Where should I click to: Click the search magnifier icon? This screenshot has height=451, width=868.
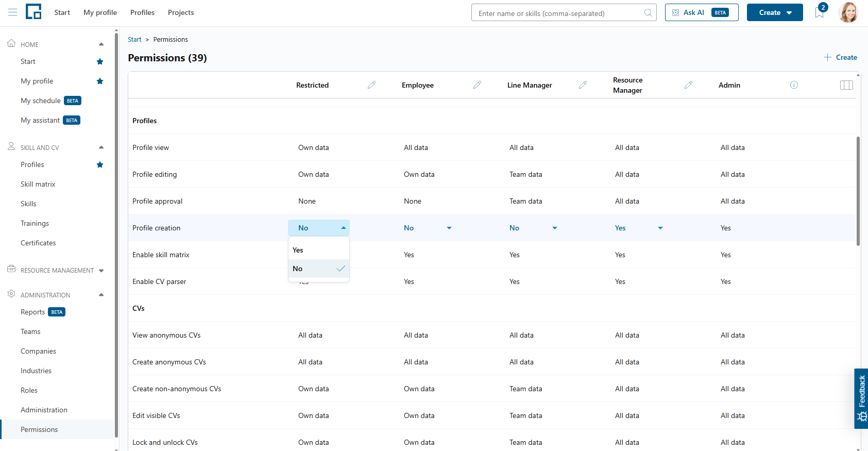pyautogui.click(x=648, y=13)
